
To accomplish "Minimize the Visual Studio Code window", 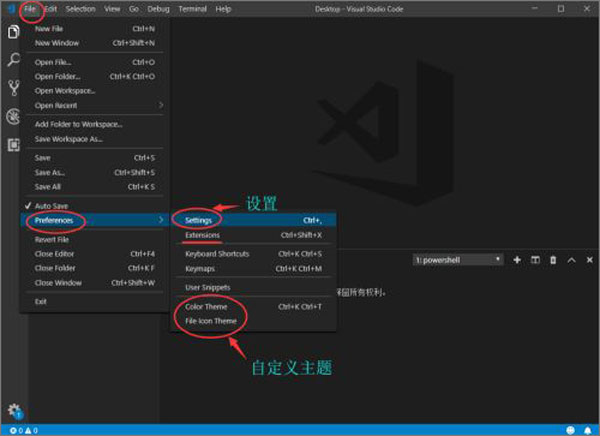I will coord(535,8).
